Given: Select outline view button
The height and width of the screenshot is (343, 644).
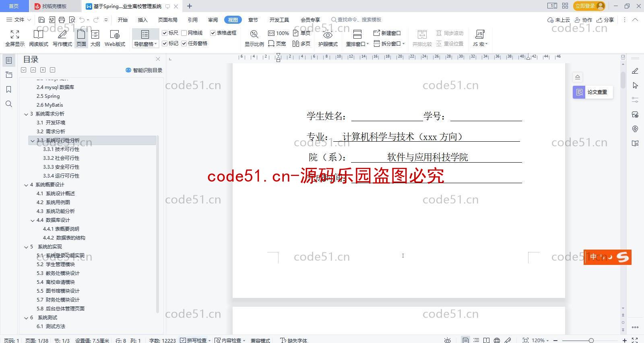Looking at the screenshot, I should 95,38.
